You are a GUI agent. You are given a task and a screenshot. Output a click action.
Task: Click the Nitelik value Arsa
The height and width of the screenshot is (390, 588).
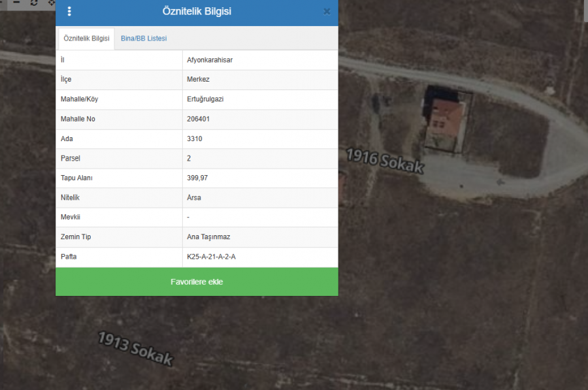click(194, 197)
